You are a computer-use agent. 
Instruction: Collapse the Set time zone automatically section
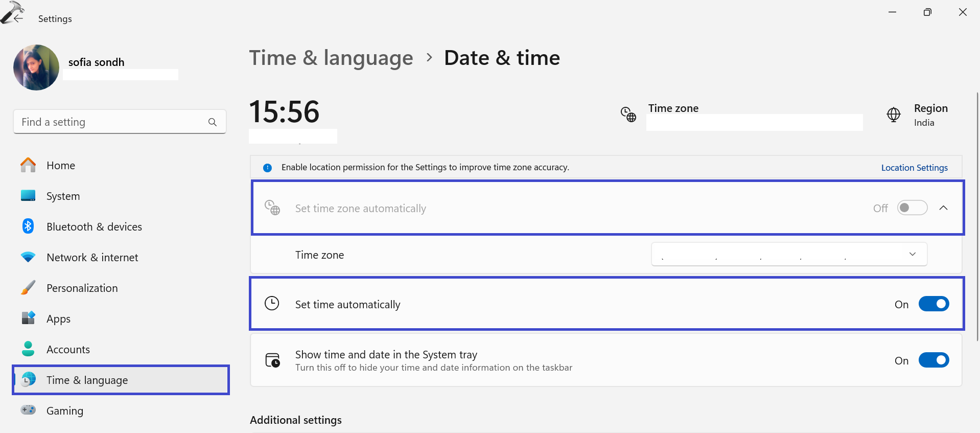click(944, 208)
